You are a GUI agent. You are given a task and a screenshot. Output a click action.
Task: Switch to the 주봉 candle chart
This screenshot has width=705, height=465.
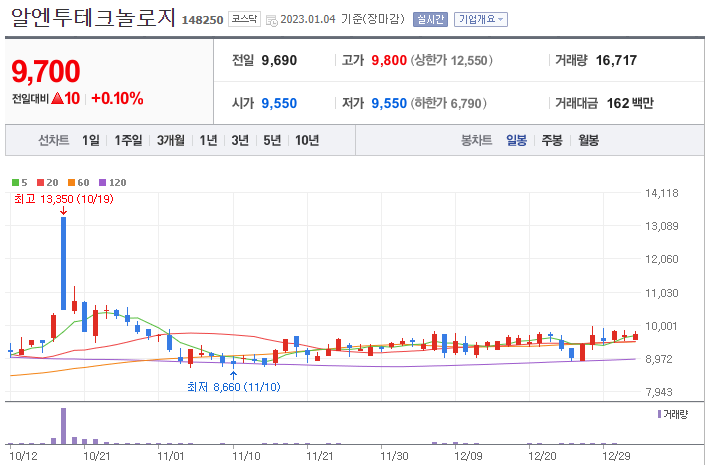552,140
